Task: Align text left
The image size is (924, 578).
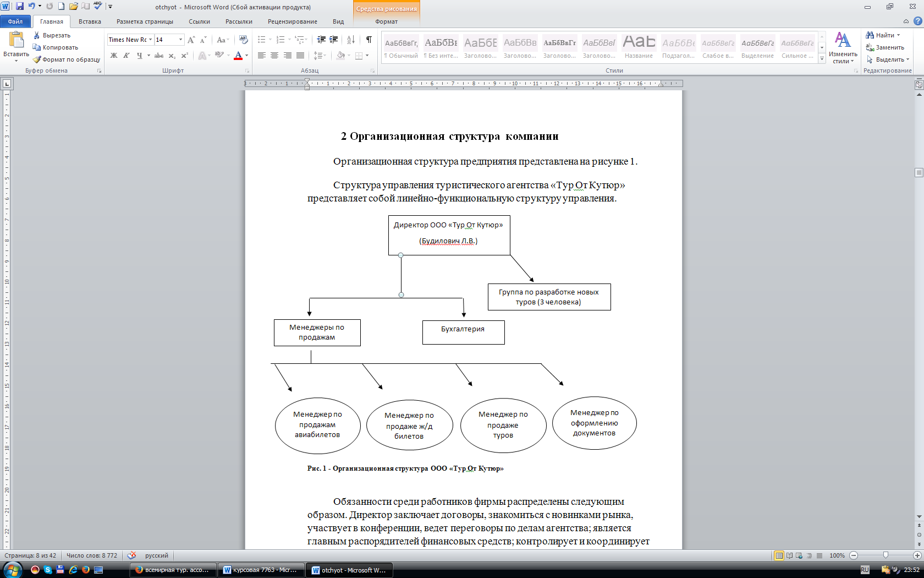Action: click(261, 56)
